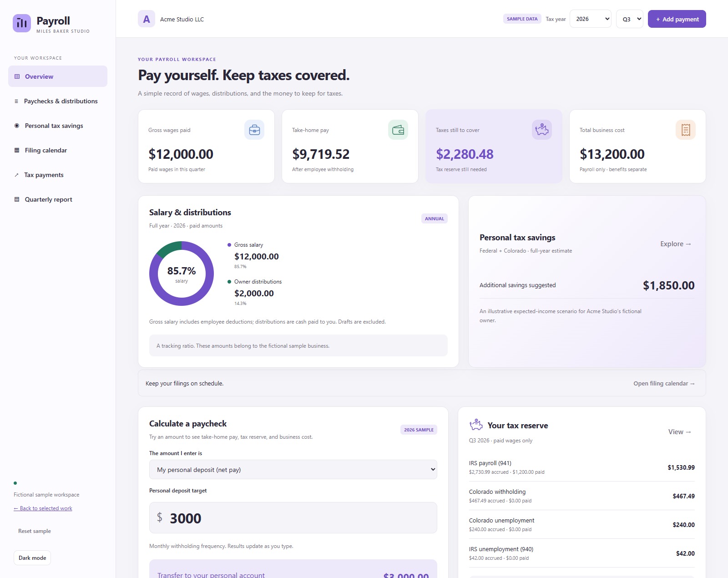Navigate to Filing calendar

(58, 150)
